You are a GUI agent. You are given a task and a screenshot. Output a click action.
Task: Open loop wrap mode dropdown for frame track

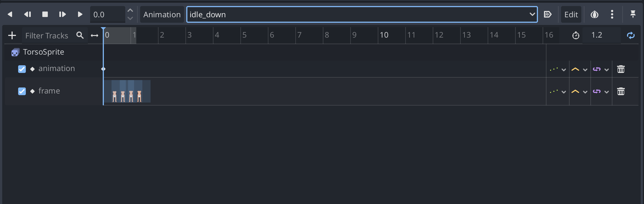(x=601, y=91)
